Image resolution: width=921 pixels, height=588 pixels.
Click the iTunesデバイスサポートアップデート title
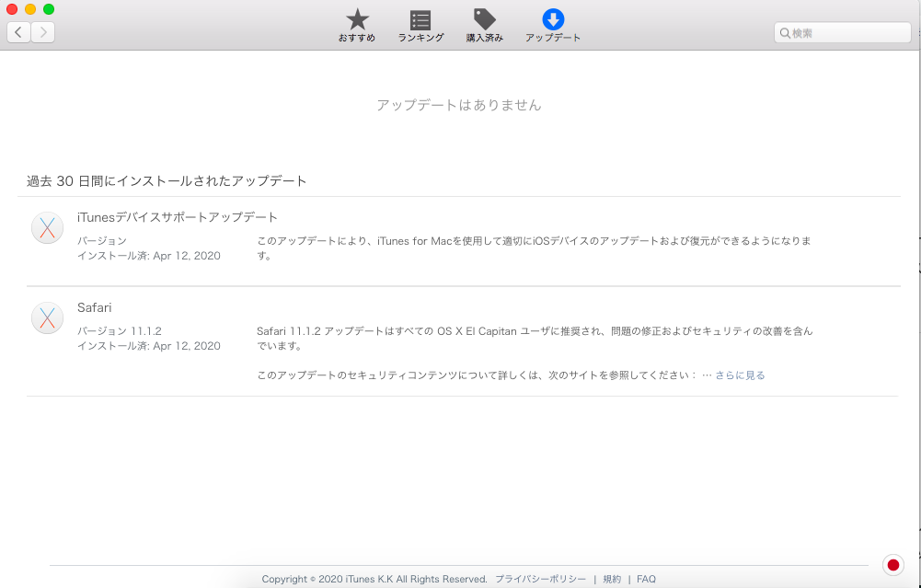click(178, 217)
